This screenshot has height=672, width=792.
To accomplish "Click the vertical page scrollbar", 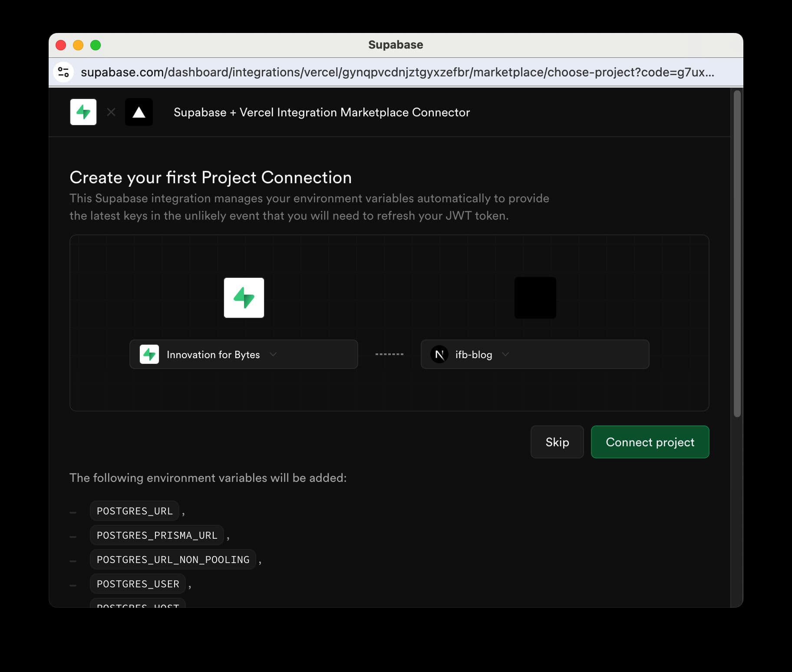I will (x=737, y=254).
